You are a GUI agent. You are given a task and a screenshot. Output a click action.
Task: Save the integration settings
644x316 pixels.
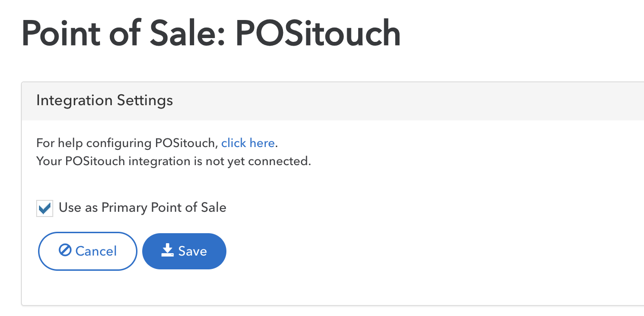[184, 251]
